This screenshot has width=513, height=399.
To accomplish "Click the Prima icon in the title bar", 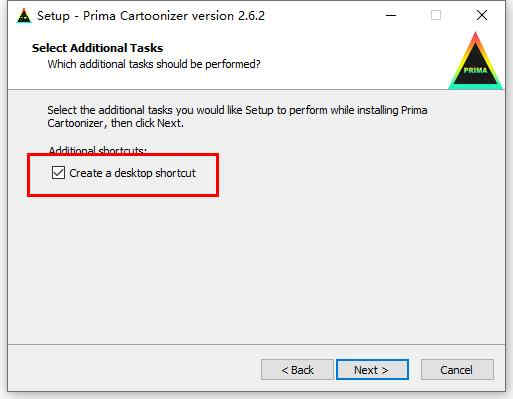I will 24,16.
